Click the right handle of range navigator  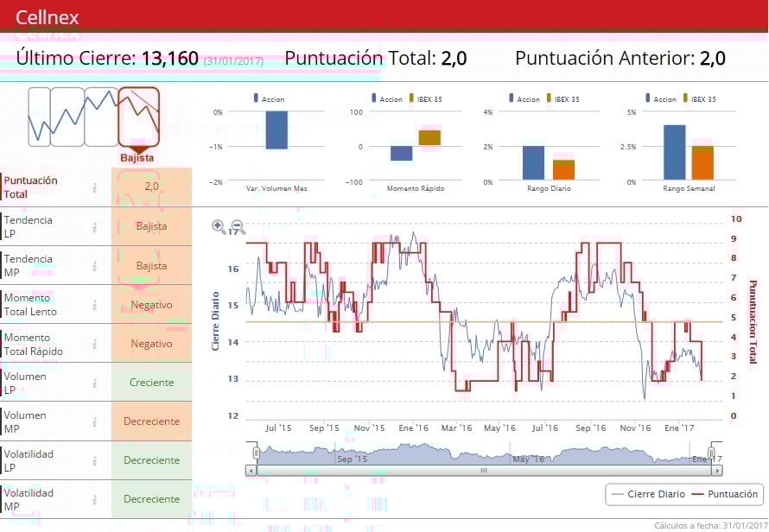click(x=711, y=453)
